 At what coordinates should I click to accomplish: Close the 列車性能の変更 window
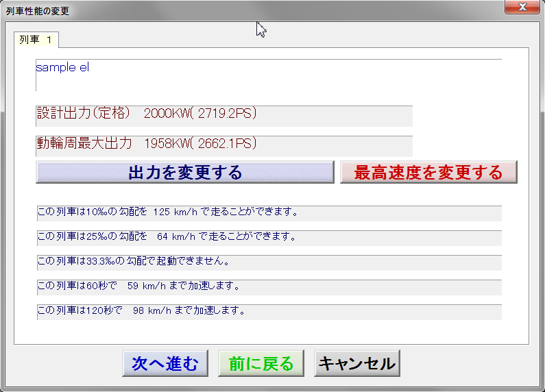coord(522,8)
